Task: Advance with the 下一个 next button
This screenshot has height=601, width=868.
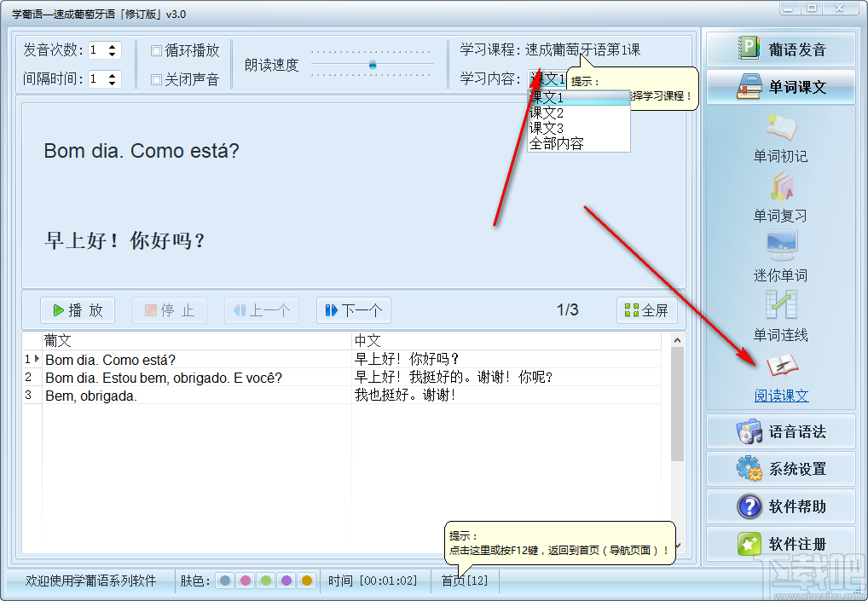Action: point(354,310)
